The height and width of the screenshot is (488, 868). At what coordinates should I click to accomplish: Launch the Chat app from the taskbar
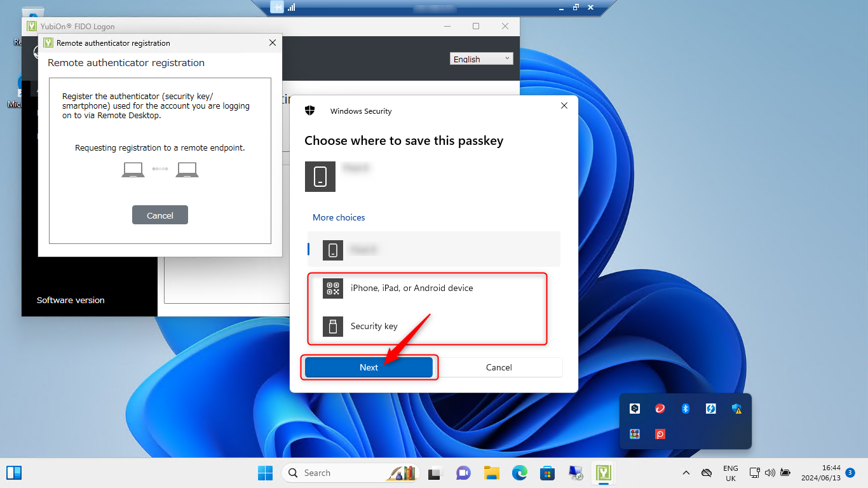point(463,473)
